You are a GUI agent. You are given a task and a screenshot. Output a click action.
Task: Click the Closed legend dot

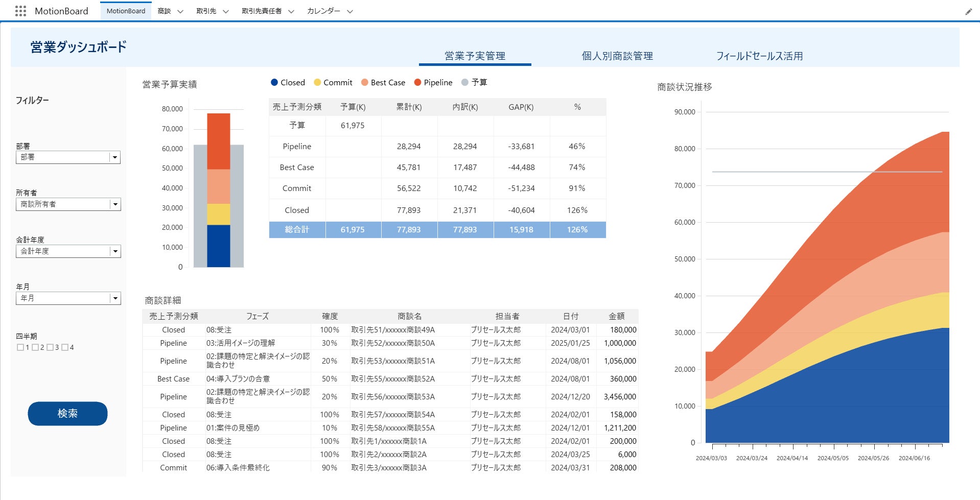tap(274, 82)
